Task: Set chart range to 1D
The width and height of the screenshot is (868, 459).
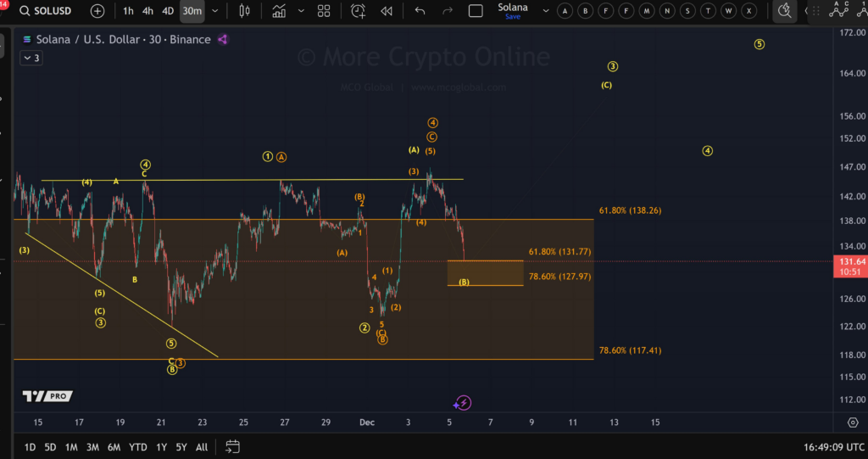Action: [30, 447]
